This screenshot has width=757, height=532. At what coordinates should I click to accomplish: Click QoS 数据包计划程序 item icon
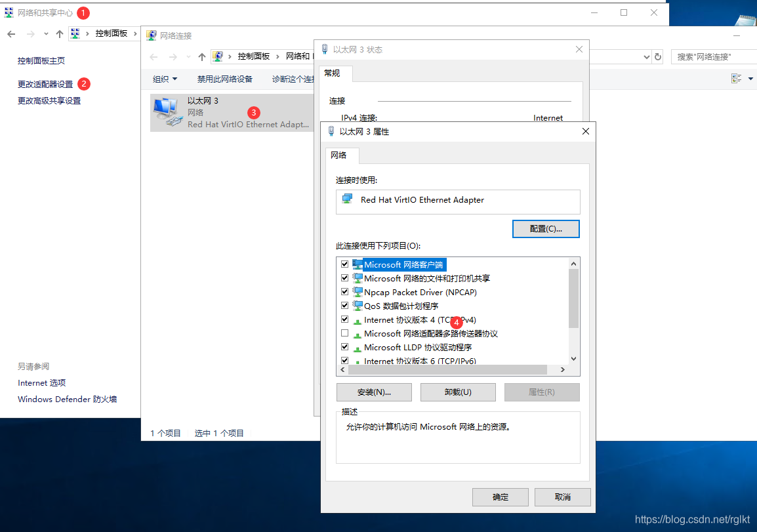358,306
